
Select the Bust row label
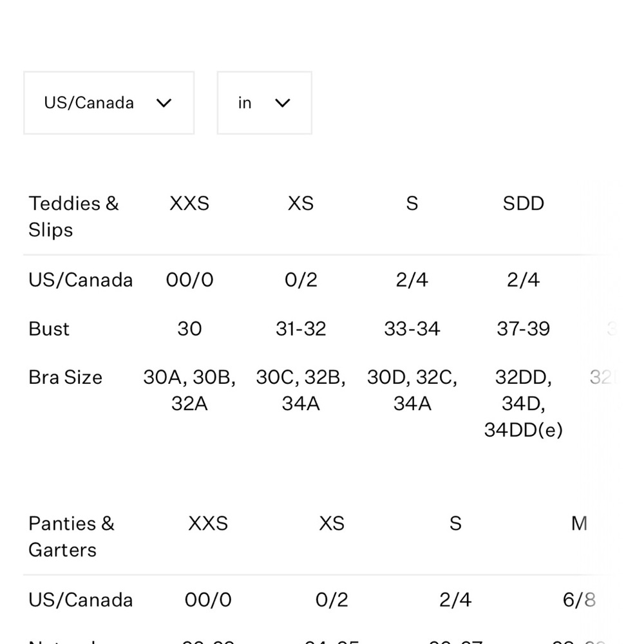[x=49, y=328]
